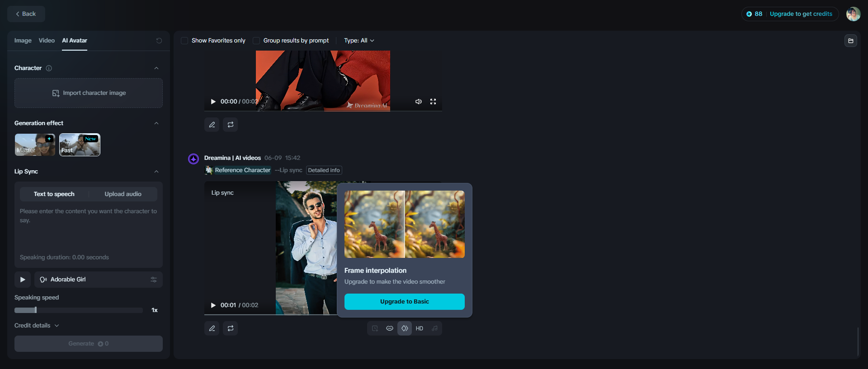868x369 pixels.
Task: Click Import character image area
Action: tap(89, 93)
